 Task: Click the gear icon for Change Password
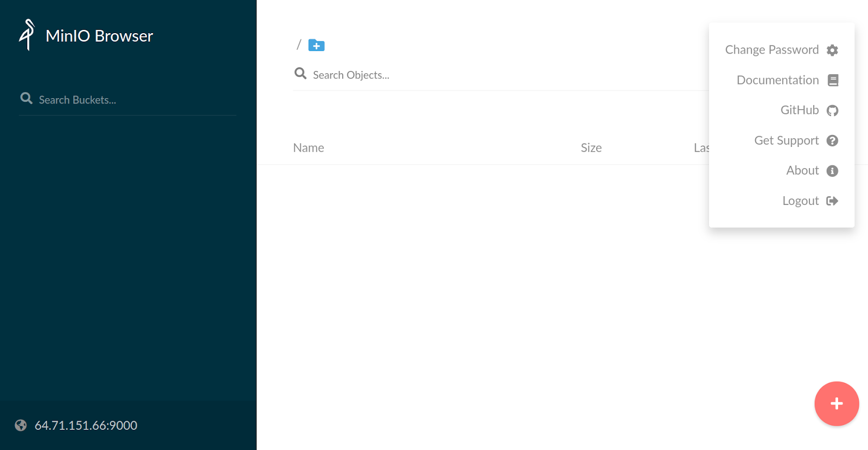(x=832, y=50)
